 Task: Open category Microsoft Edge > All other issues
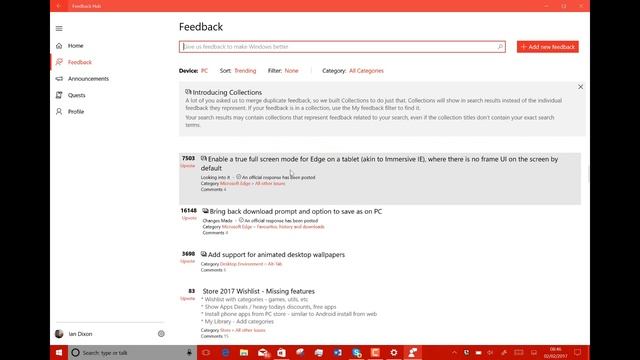point(253,184)
